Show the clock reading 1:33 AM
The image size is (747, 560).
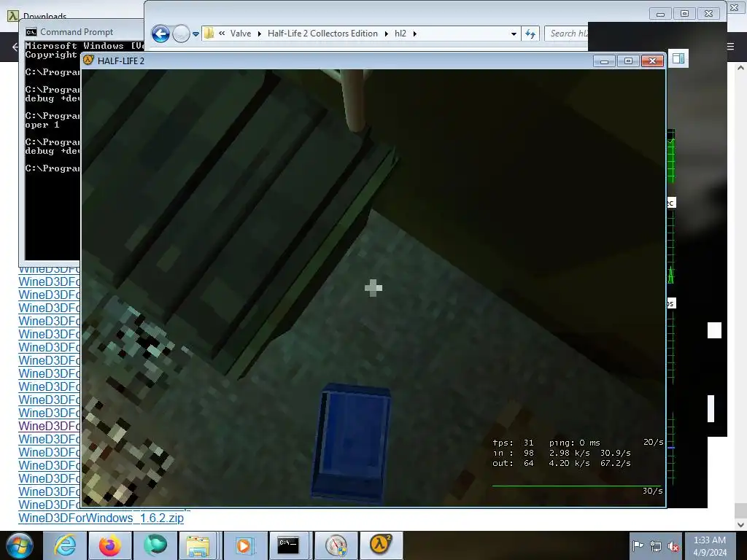(x=709, y=545)
